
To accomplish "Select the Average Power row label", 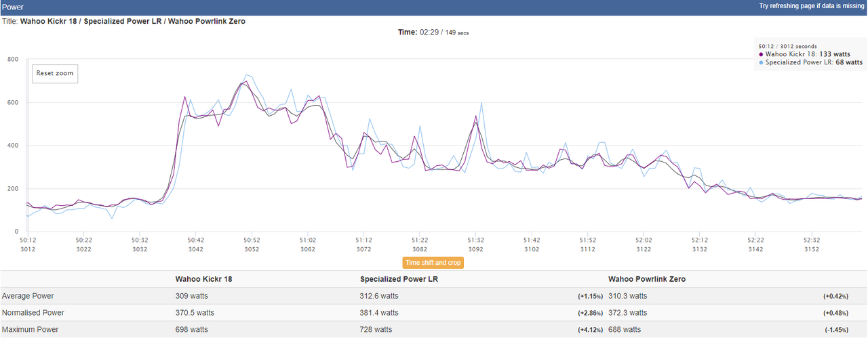I will pos(28,296).
